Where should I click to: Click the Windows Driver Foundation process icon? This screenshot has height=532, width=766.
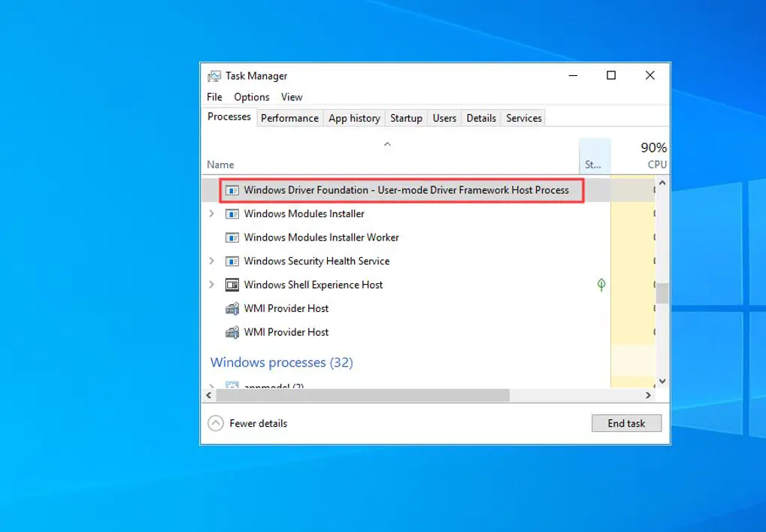click(232, 190)
